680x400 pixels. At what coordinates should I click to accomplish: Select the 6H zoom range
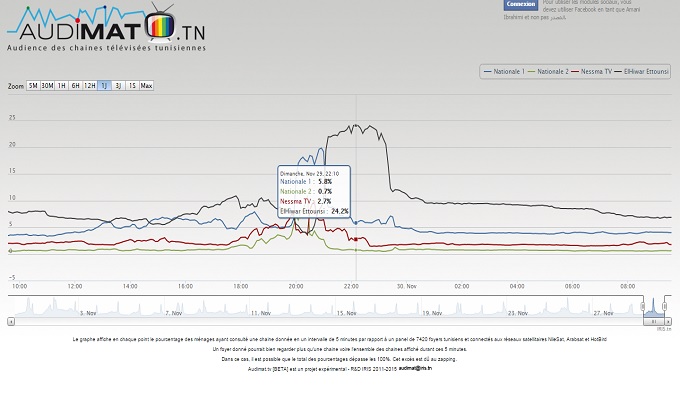coord(75,86)
